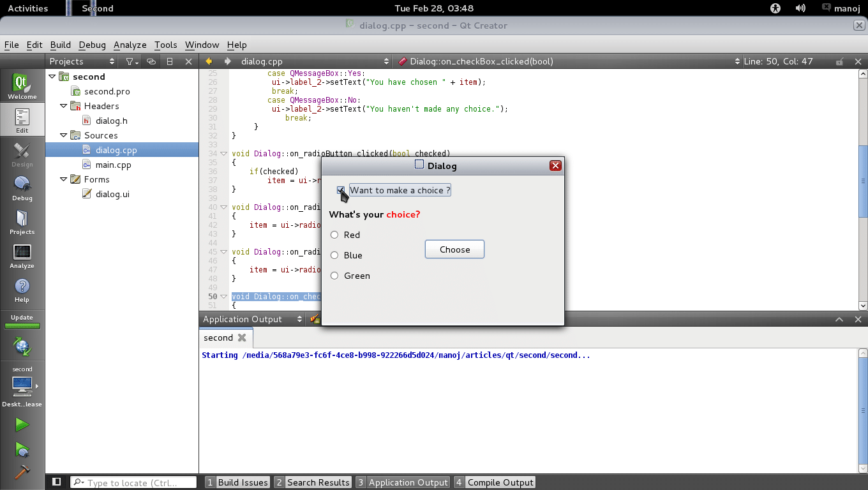Select the Red radio button
This screenshot has height=490, width=868.
coord(334,235)
